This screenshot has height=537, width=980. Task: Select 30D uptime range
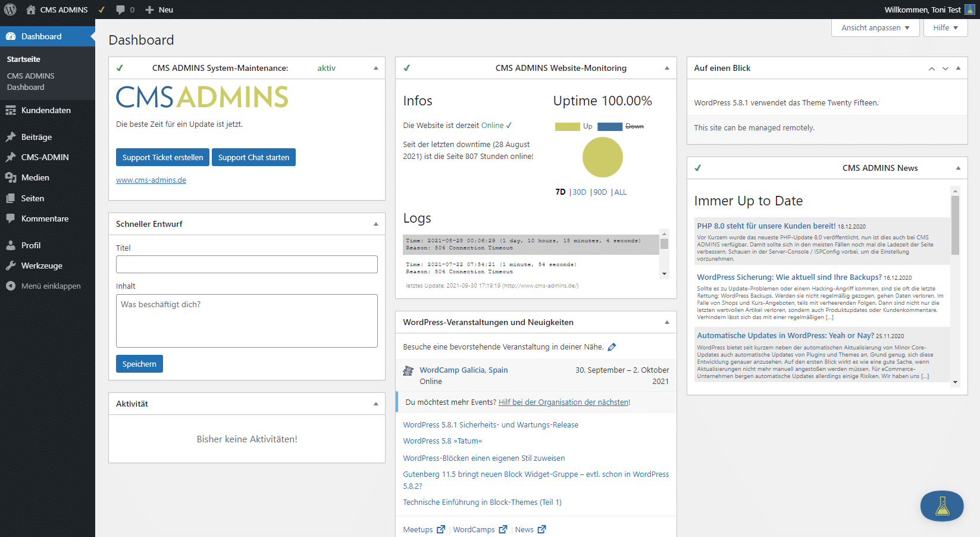coord(580,192)
